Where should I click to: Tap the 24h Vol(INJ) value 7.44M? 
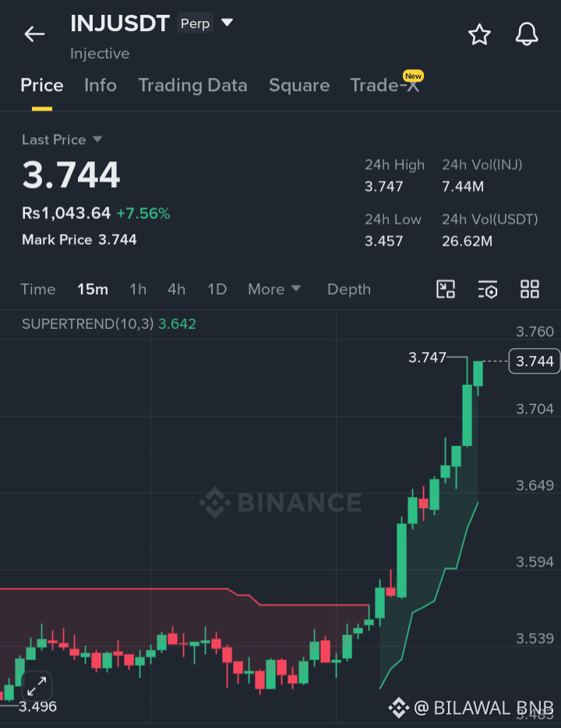pyautogui.click(x=463, y=186)
